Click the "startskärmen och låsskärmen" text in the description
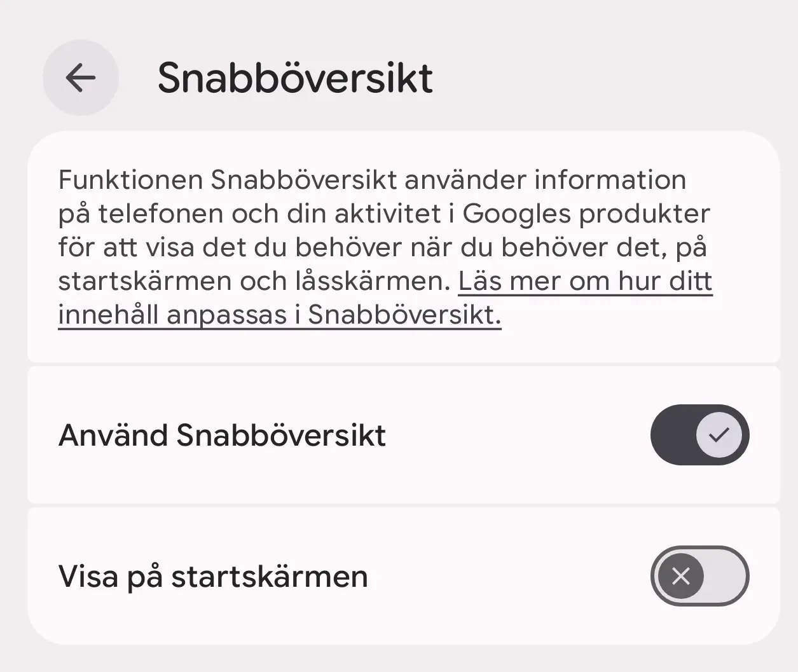The image size is (798, 672). (x=254, y=281)
